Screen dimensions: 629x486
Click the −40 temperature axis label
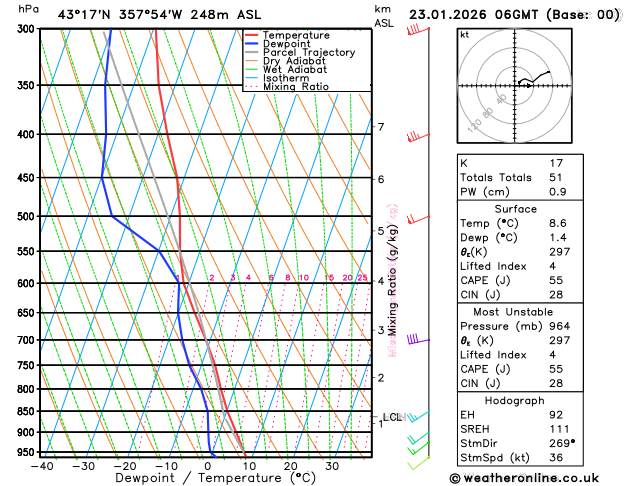point(42,466)
